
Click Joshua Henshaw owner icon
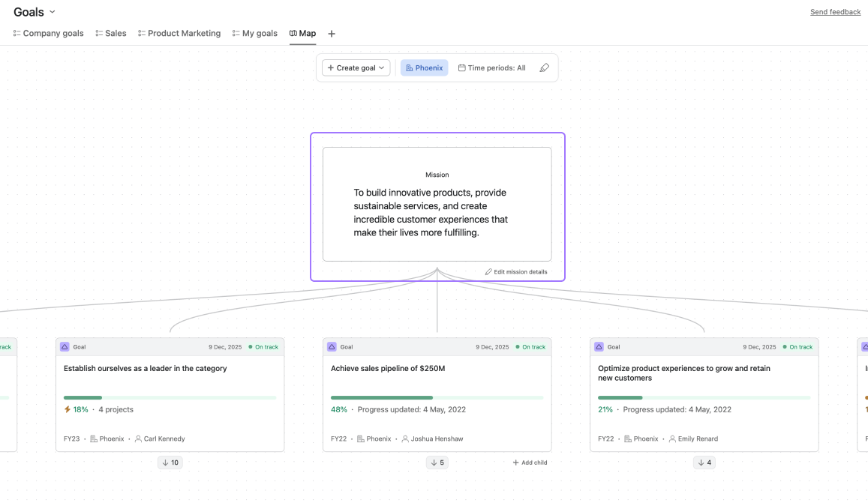click(x=405, y=439)
